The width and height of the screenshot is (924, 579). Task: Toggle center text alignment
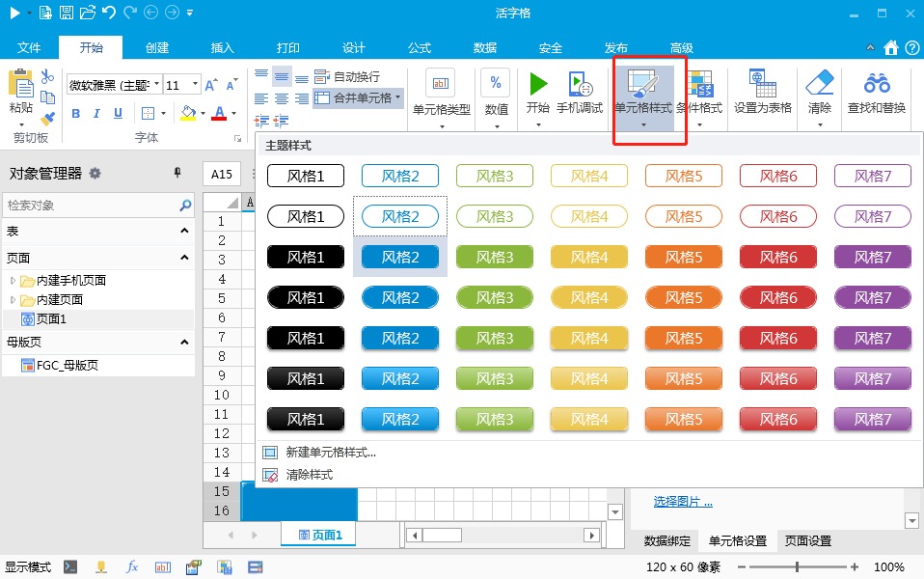point(282,98)
